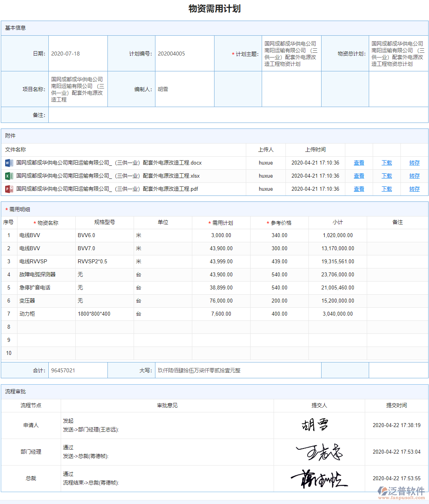下载 the docx attachment

pyautogui.click(x=386, y=163)
